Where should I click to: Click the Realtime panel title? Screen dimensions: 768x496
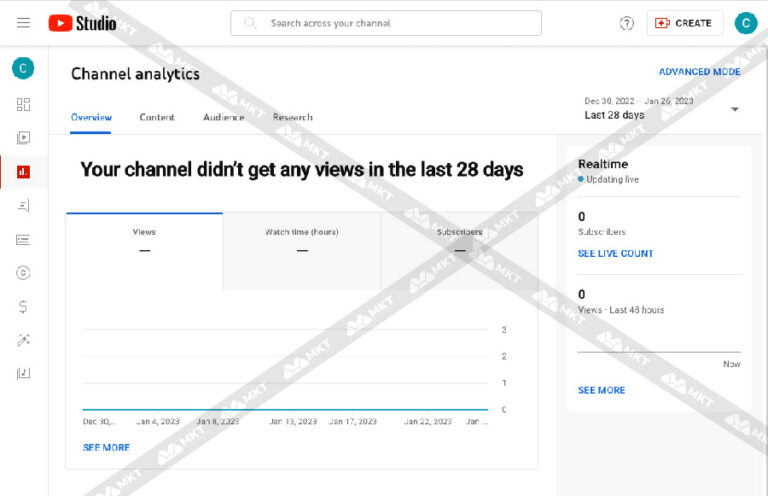[x=603, y=164]
